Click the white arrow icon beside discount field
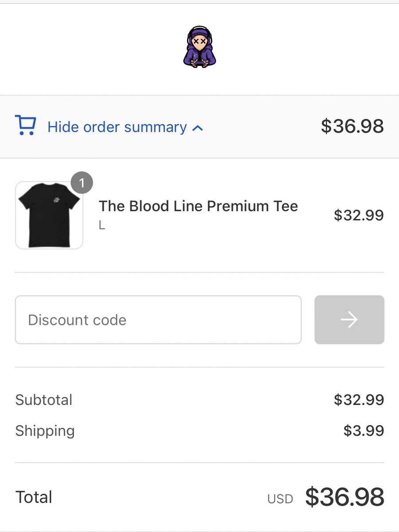 click(349, 320)
